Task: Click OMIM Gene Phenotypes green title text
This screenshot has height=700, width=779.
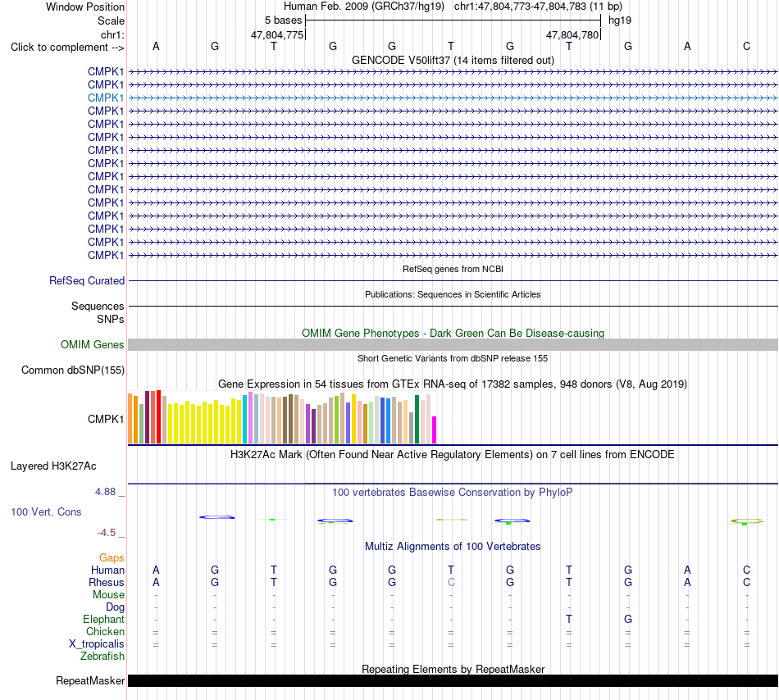Action: 453,333
